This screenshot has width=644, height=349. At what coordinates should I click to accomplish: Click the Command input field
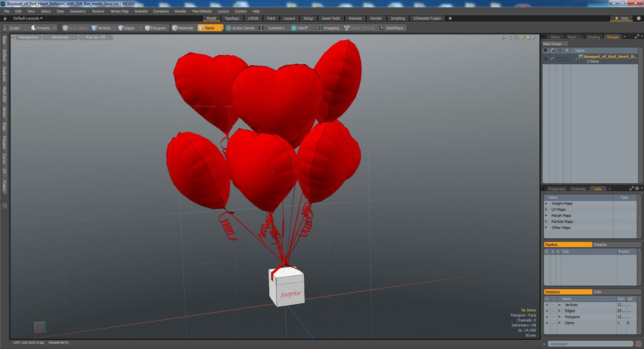click(x=590, y=344)
